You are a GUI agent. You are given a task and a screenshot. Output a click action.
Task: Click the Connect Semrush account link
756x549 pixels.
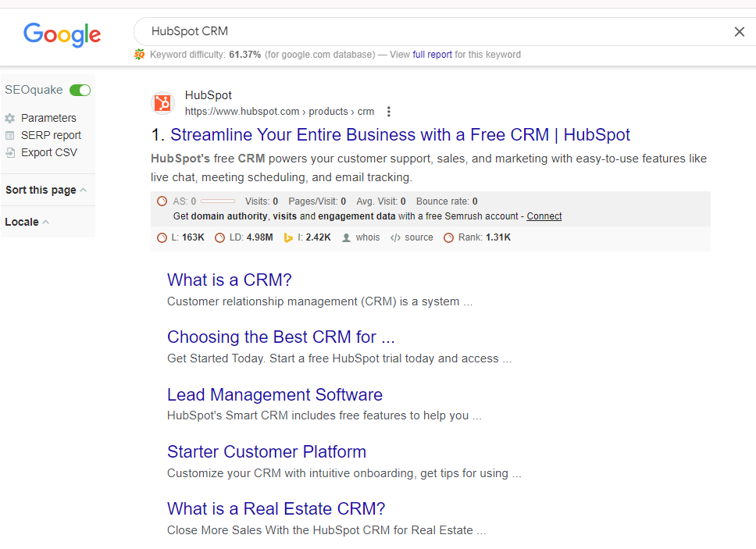pyautogui.click(x=544, y=216)
